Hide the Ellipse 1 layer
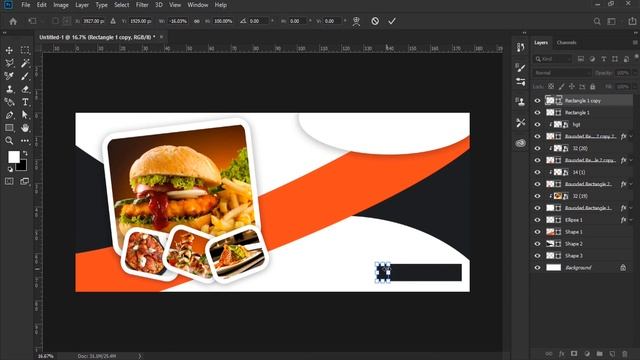Screen dimensions: 640x360 tap(537, 220)
